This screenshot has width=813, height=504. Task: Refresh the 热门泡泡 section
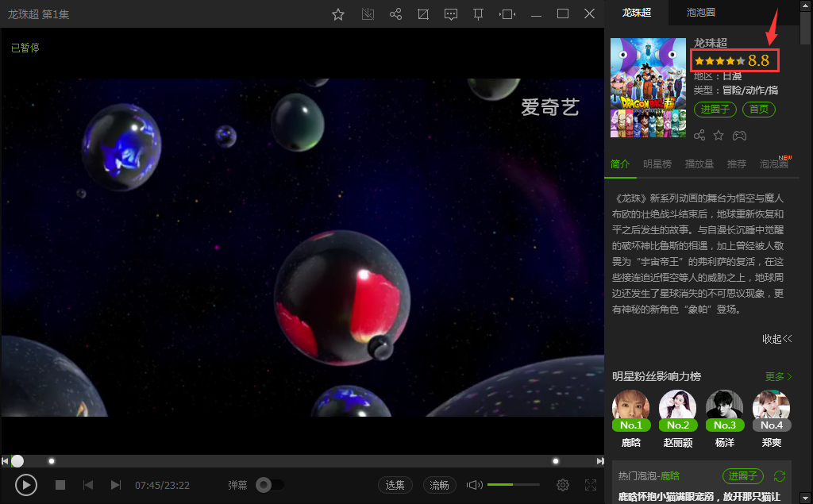[780, 476]
